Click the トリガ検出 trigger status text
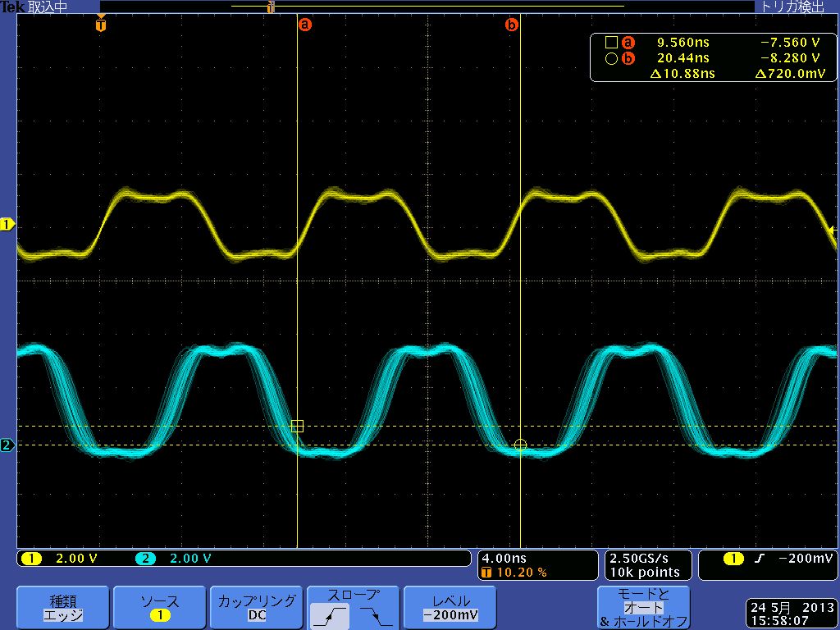The width and height of the screenshot is (840, 630). [x=792, y=7]
